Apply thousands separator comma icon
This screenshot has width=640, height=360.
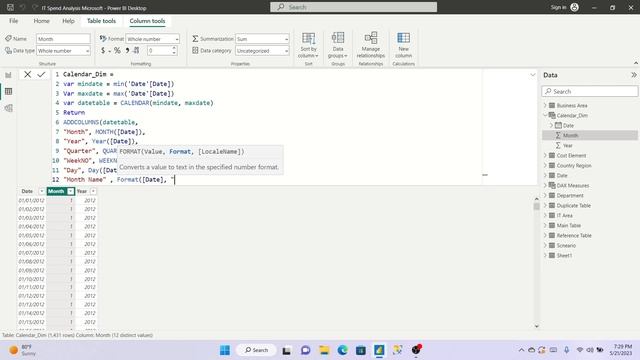tap(127, 50)
